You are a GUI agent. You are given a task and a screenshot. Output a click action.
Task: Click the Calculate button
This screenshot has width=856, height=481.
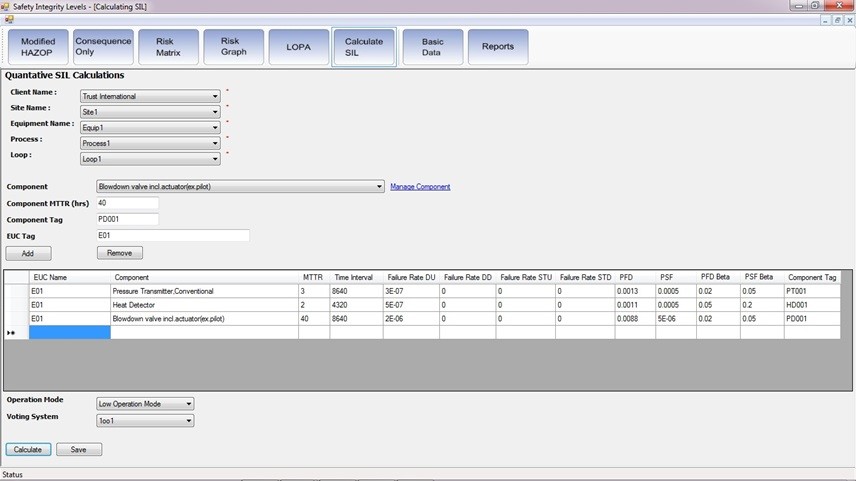[x=28, y=450]
